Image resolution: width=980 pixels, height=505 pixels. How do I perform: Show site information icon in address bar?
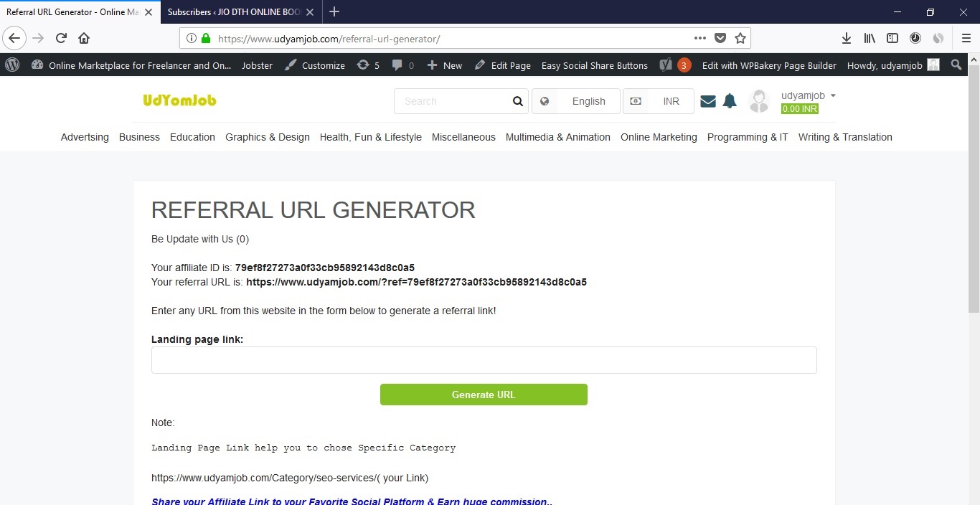pos(192,39)
